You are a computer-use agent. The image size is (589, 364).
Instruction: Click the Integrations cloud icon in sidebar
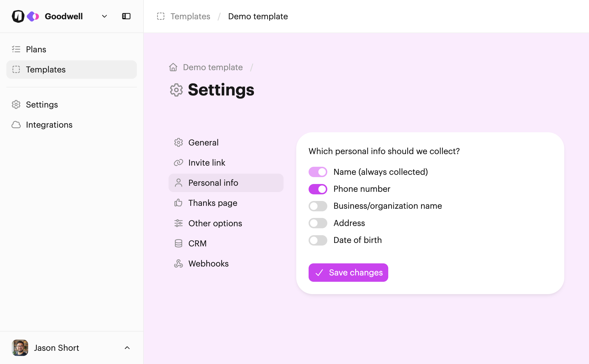pos(16,125)
